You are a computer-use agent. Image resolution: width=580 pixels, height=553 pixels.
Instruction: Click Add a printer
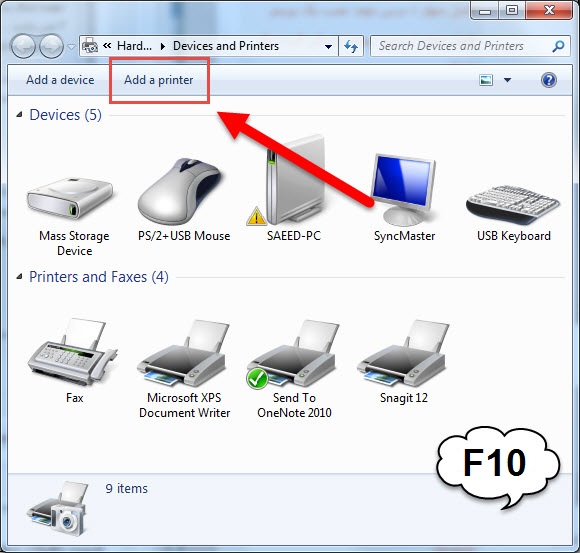click(159, 80)
